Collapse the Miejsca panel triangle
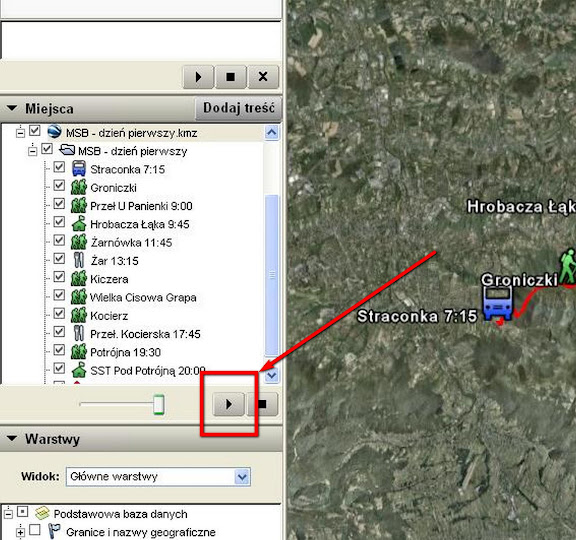Image resolution: width=576 pixels, height=540 pixels. click(x=12, y=108)
